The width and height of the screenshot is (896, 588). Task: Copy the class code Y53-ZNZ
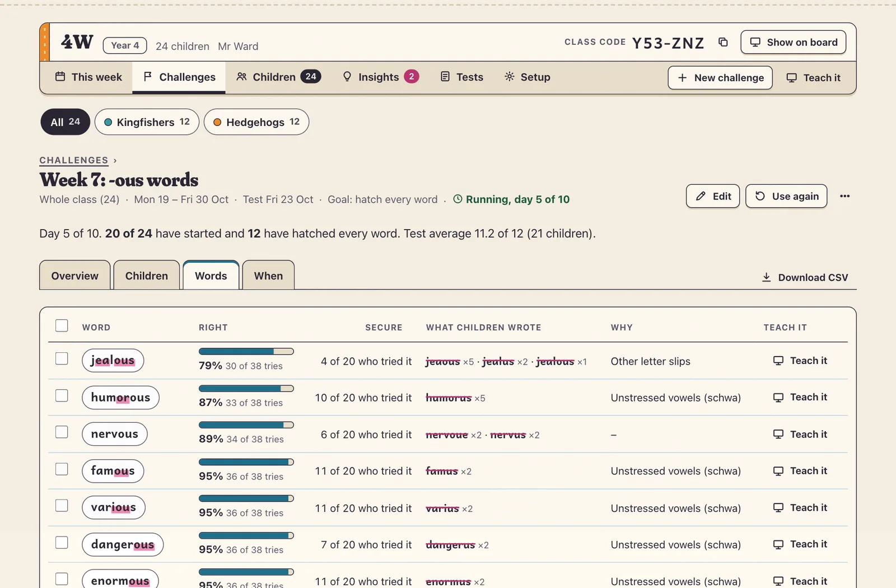pyautogui.click(x=723, y=43)
